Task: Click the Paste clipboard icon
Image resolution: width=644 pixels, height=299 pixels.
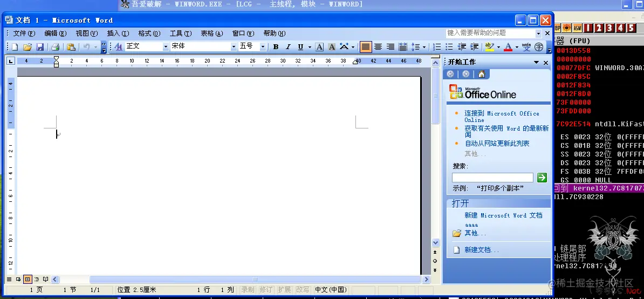Action: 71,47
